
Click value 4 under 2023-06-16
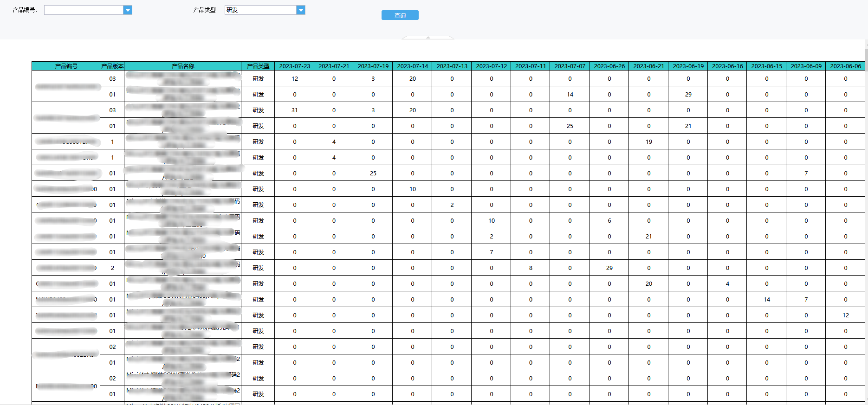[x=727, y=283]
